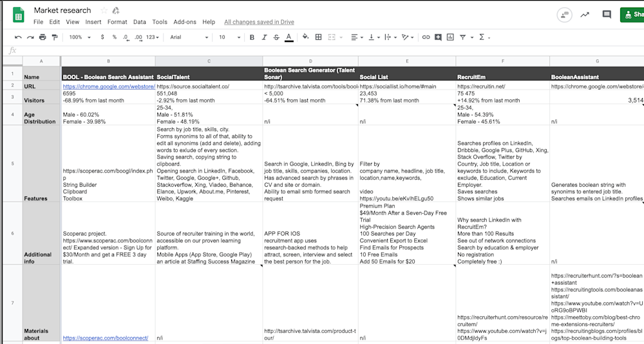
Task: Open text wrapping dropdown
Action: click(x=390, y=37)
